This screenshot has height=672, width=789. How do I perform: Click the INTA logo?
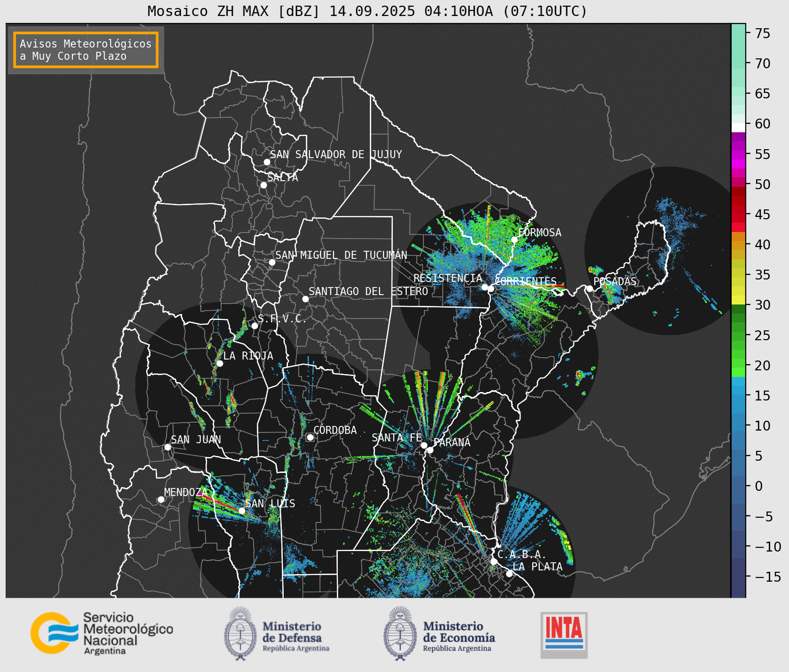click(564, 635)
